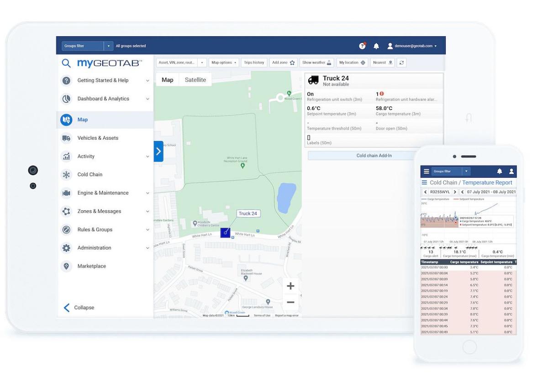Click the Cold chain Add-In button
548x392 pixels.
(374, 156)
